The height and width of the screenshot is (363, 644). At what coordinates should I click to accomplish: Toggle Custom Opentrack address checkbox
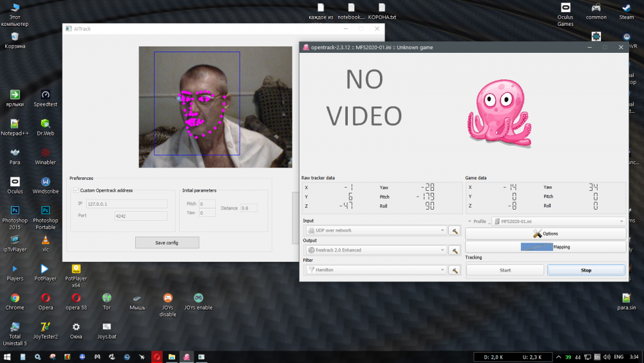76,190
